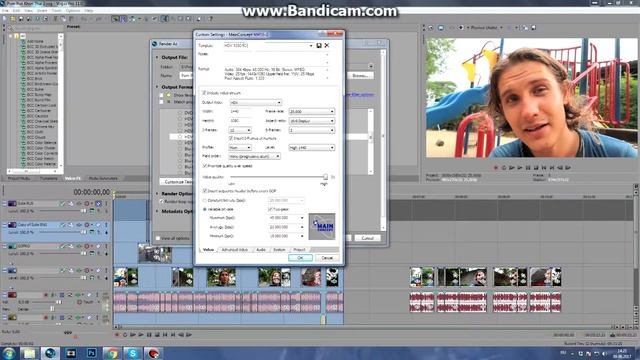Open the Project Media panel tab
Image resolution: width=640 pixels, height=360 pixels.
[x=19, y=179]
